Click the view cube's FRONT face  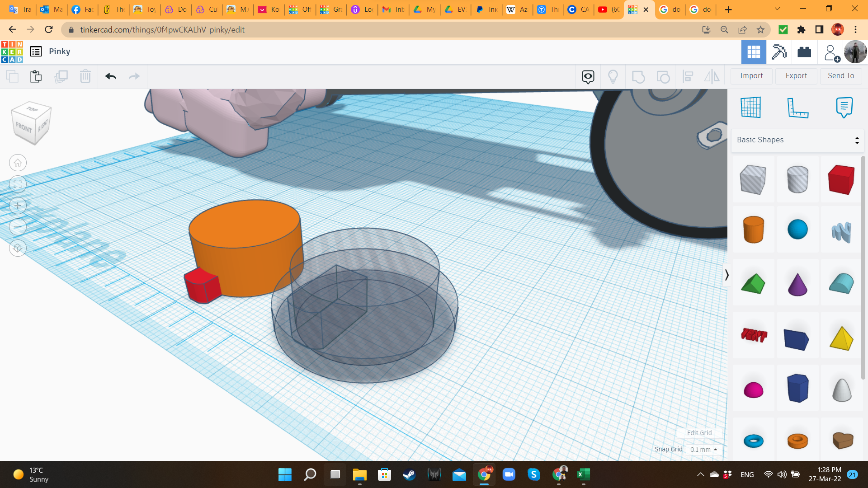click(24, 128)
